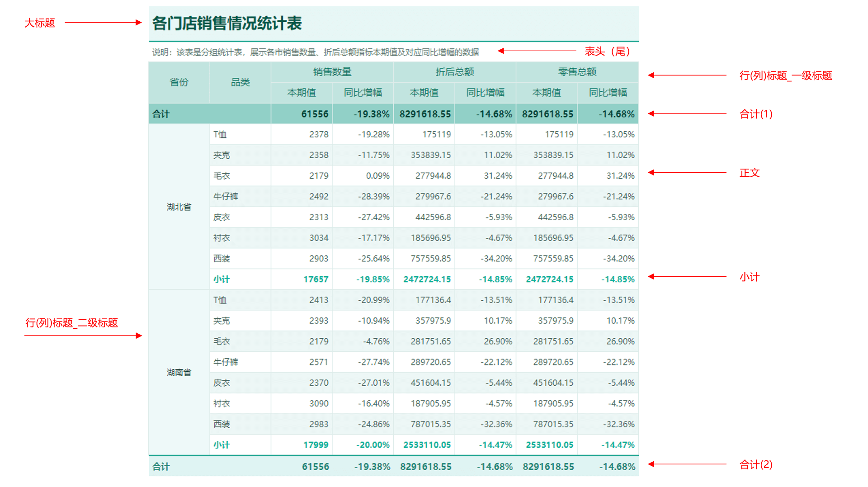Image resolution: width=868 pixels, height=487 pixels.
Task: Select 同比增幅 header under 零售总额
Action: [608, 93]
